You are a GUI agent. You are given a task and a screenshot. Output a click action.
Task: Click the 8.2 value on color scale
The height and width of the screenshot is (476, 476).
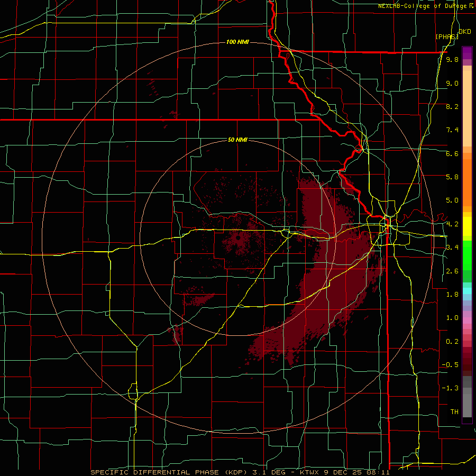tap(452, 106)
